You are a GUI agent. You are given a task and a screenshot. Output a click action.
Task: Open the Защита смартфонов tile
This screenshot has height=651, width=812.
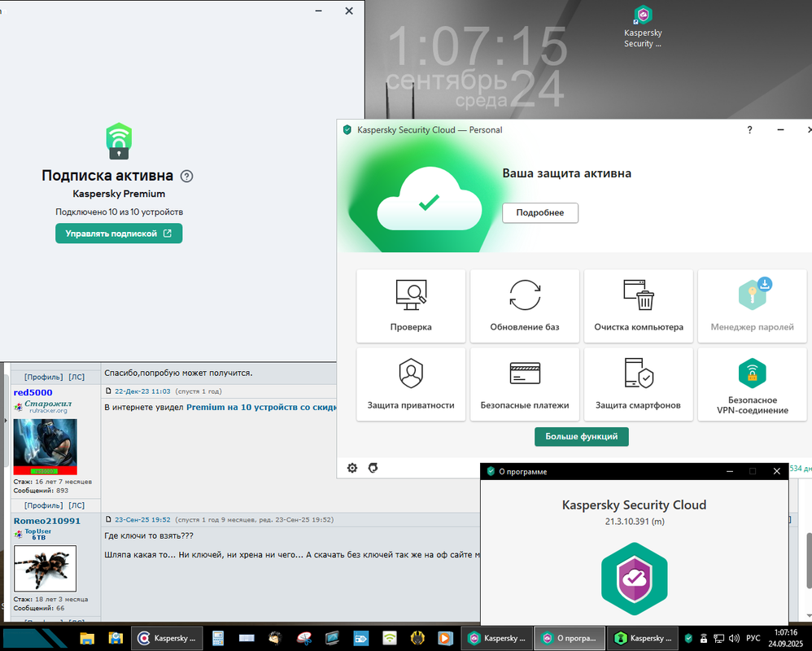(639, 384)
